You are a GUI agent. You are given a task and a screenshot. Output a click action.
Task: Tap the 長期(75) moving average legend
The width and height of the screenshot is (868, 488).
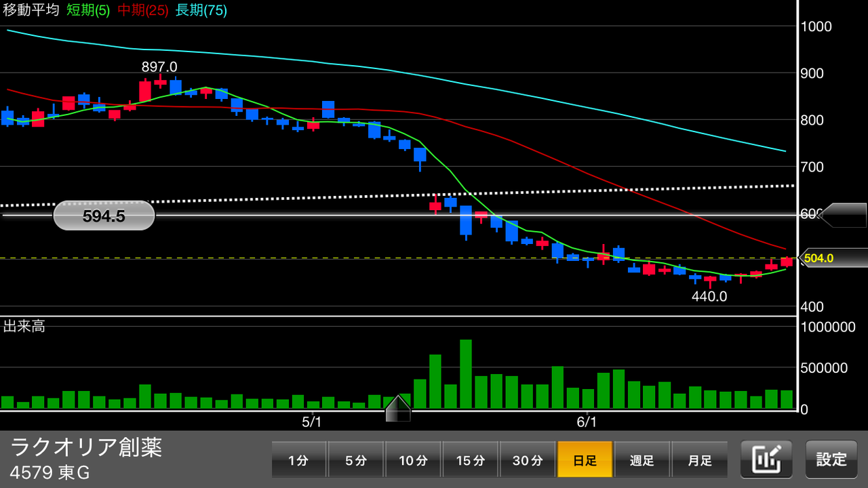(x=201, y=10)
